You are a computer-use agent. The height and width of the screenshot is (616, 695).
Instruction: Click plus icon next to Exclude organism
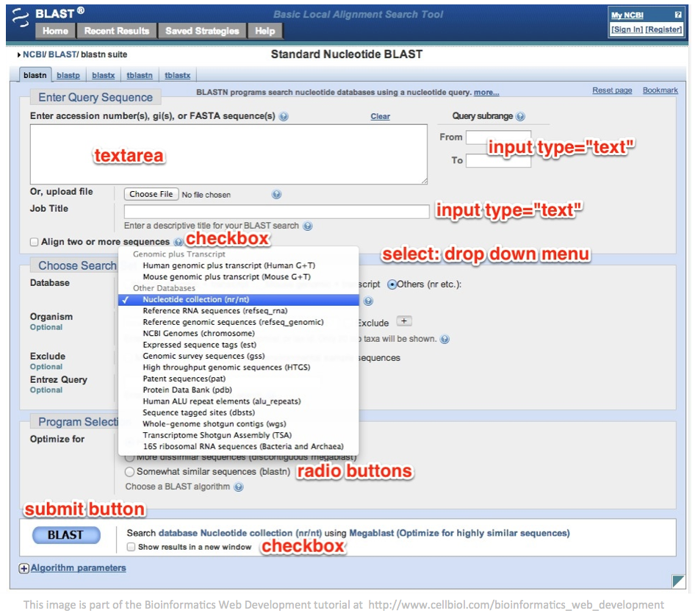point(404,321)
